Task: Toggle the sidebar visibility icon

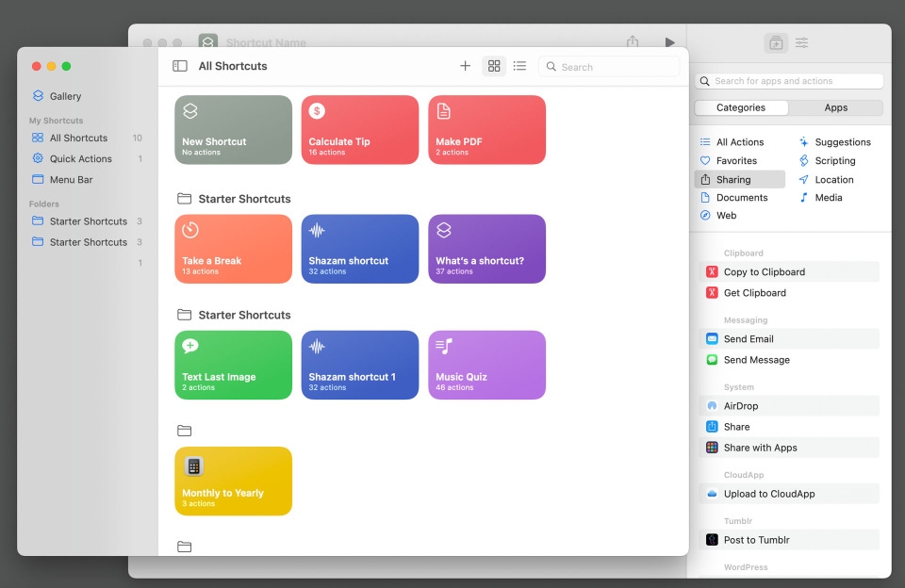Action: click(x=180, y=66)
